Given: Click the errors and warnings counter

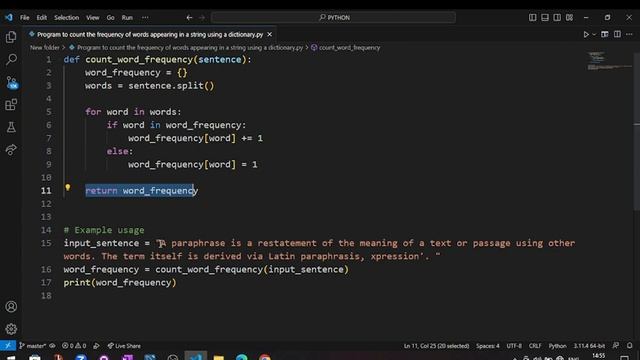Looking at the screenshot, I should (74, 346).
